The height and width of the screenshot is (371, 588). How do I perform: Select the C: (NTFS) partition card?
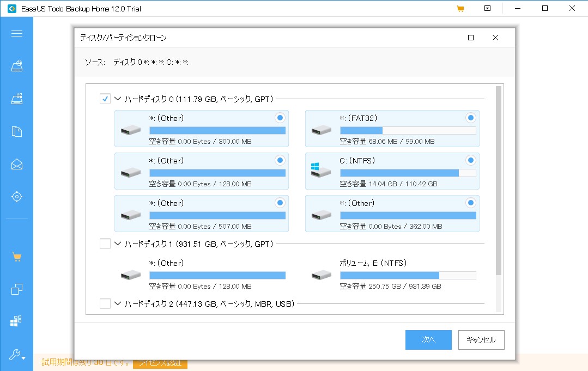point(392,171)
